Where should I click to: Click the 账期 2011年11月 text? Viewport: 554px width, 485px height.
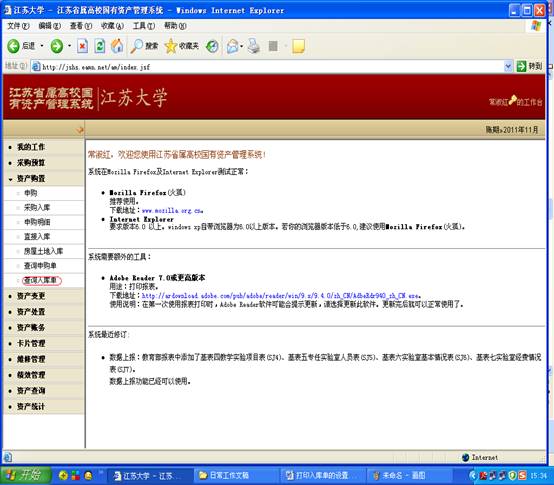(x=512, y=130)
